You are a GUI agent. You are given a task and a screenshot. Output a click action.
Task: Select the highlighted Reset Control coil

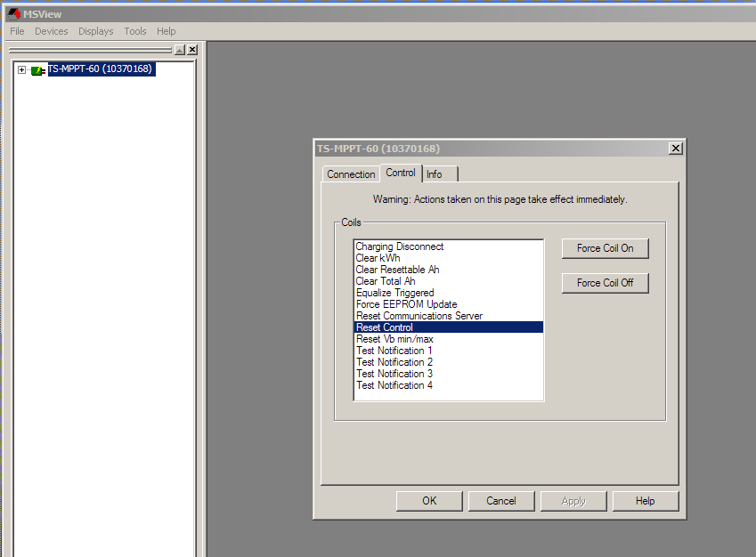pyautogui.click(x=449, y=327)
